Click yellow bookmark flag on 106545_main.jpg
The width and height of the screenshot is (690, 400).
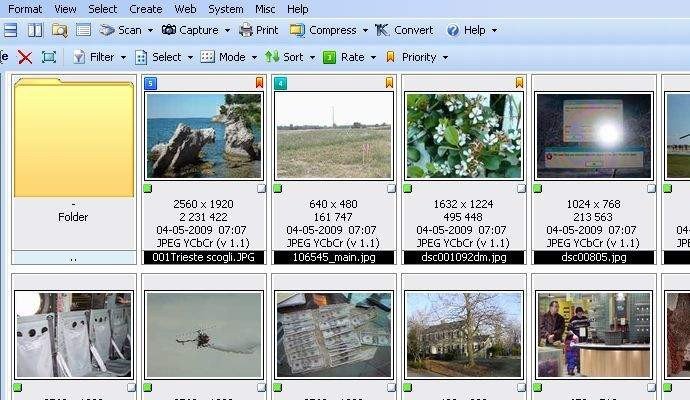(x=389, y=82)
